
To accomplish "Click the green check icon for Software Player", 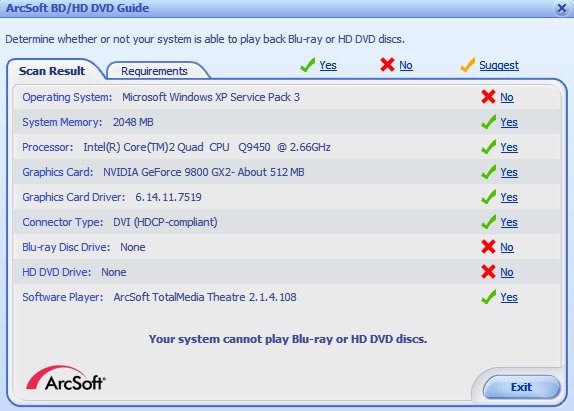I will pos(489,296).
